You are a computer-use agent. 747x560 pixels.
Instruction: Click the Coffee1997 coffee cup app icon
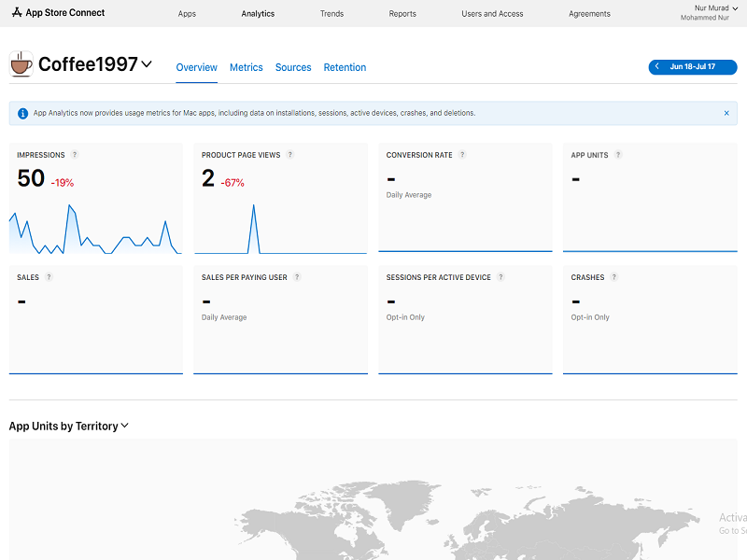pos(21,64)
